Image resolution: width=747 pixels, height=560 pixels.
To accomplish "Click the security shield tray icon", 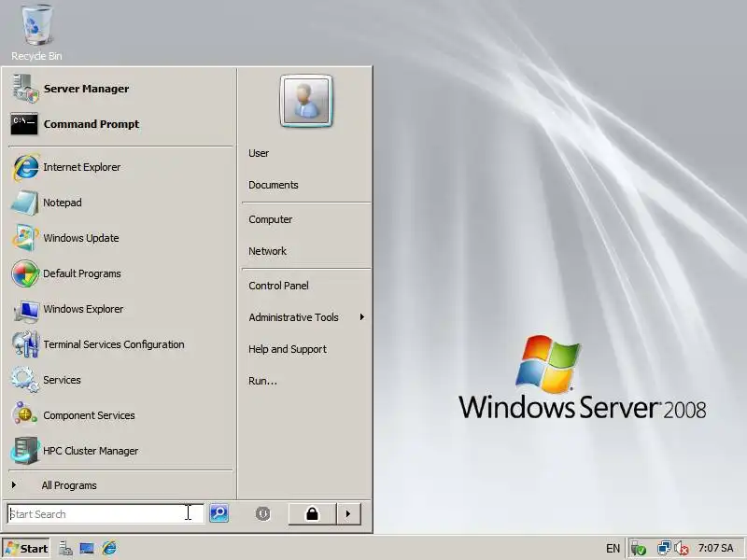I will tap(638, 549).
